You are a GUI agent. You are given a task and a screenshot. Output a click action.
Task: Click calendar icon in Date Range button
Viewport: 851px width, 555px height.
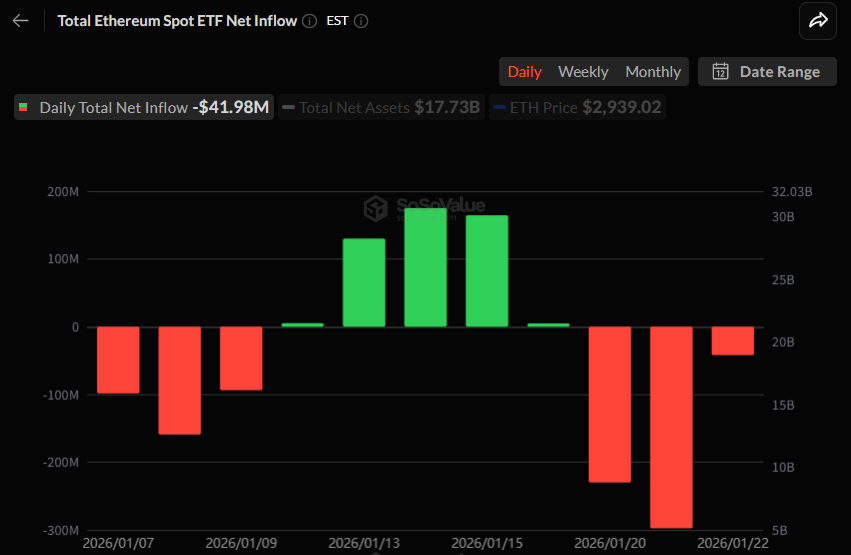point(720,72)
